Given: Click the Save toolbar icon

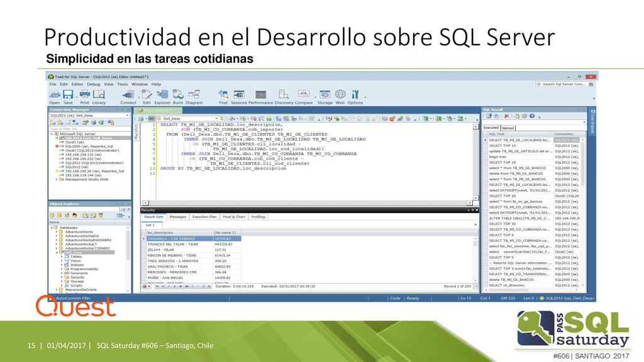Looking at the screenshot, I should [68, 97].
